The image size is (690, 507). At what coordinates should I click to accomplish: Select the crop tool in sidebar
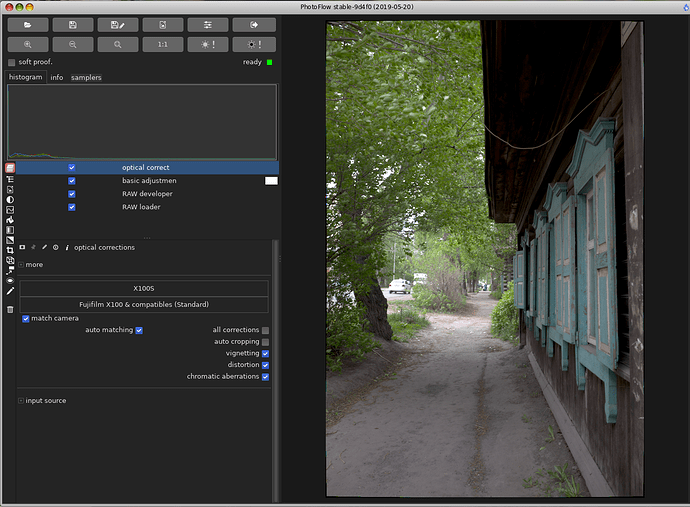pyautogui.click(x=10, y=250)
